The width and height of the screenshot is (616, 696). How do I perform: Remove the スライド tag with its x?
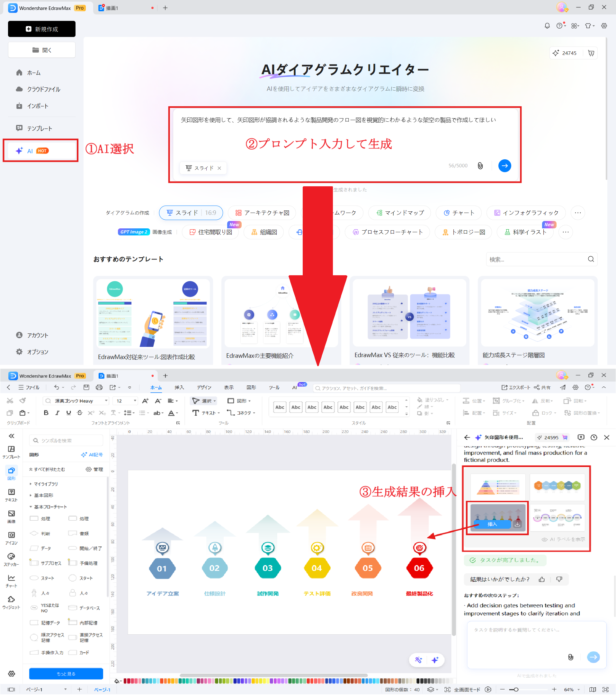pos(219,168)
